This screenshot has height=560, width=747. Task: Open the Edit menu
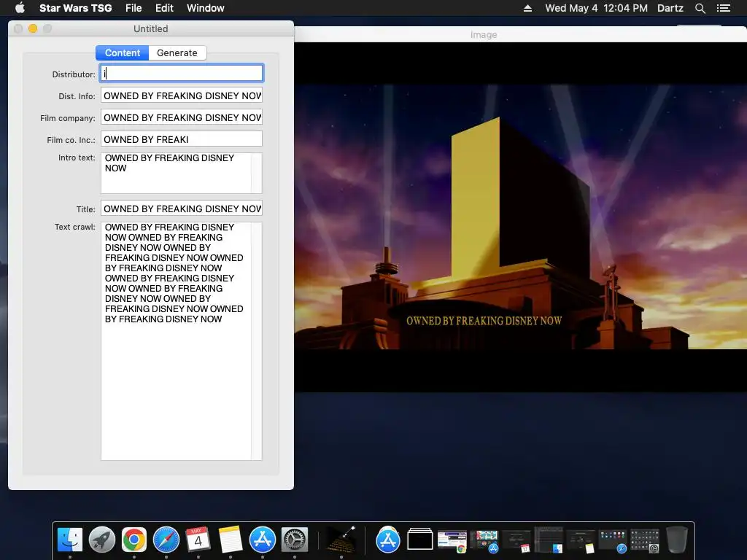pos(164,8)
